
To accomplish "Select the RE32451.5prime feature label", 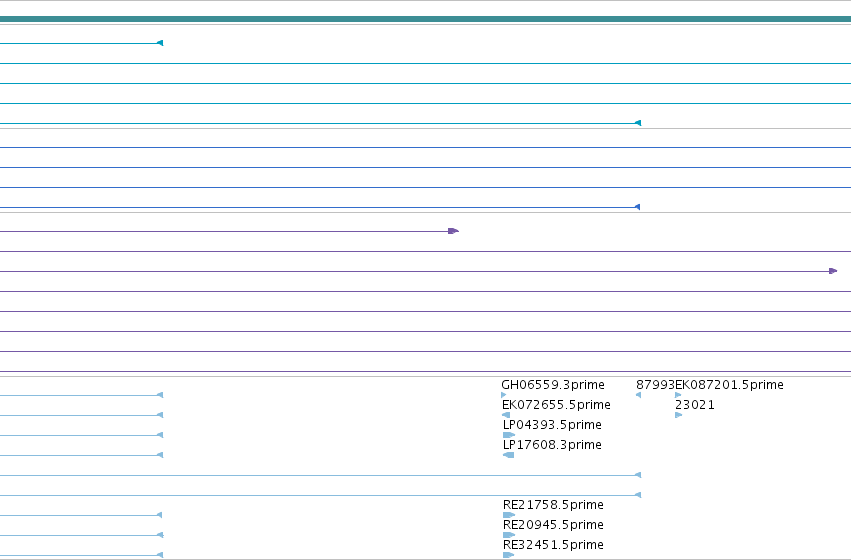I will (x=553, y=545).
